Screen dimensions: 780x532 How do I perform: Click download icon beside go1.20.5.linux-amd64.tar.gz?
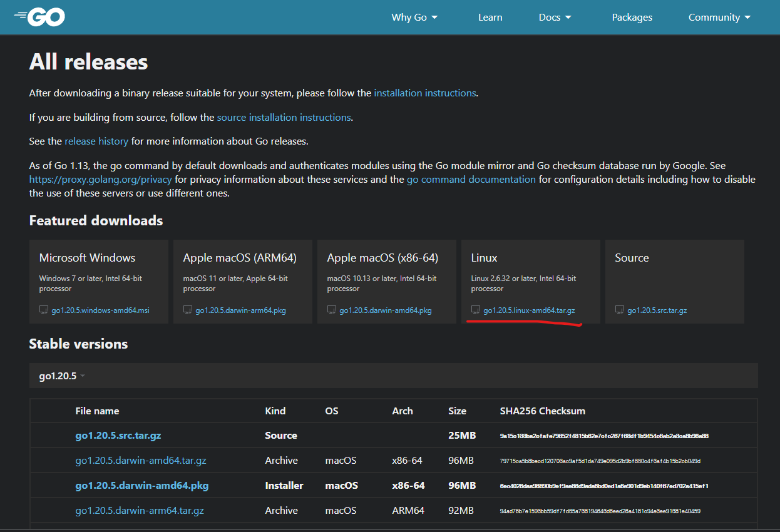[x=476, y=310]
